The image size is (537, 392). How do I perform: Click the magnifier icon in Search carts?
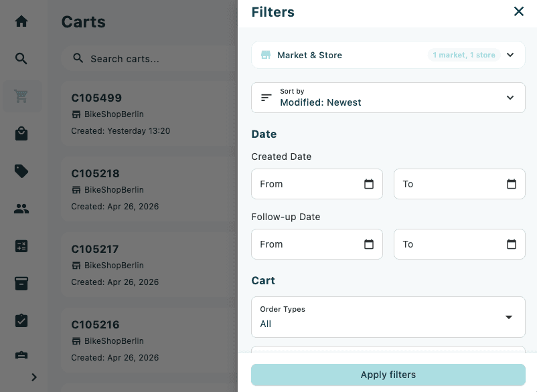coord(78,58)
